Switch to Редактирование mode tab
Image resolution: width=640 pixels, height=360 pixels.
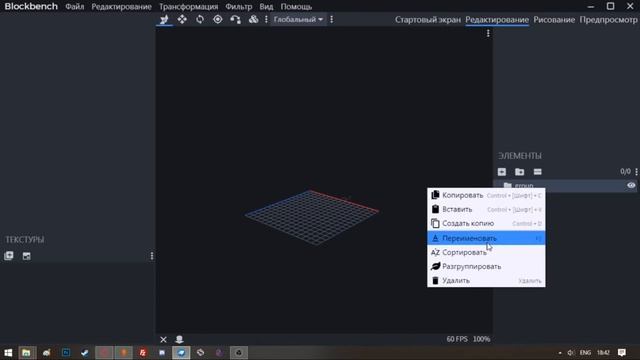click(497, 20)
